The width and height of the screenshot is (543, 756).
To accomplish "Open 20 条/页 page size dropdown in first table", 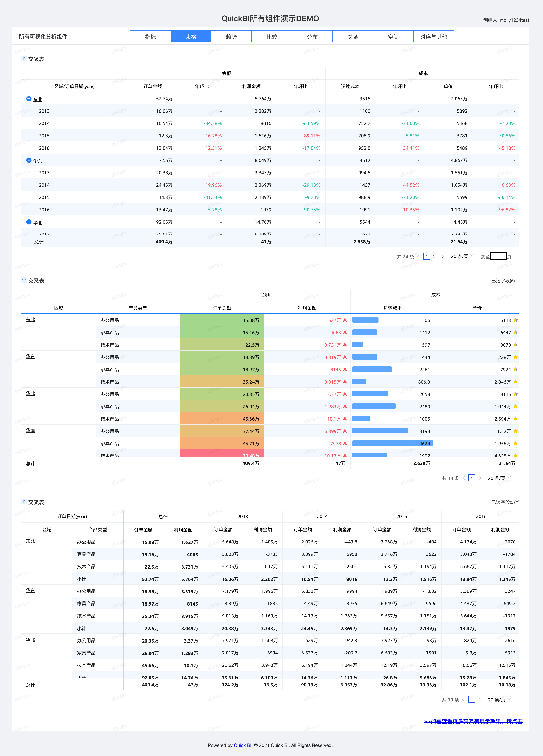I will pos(462,256).
